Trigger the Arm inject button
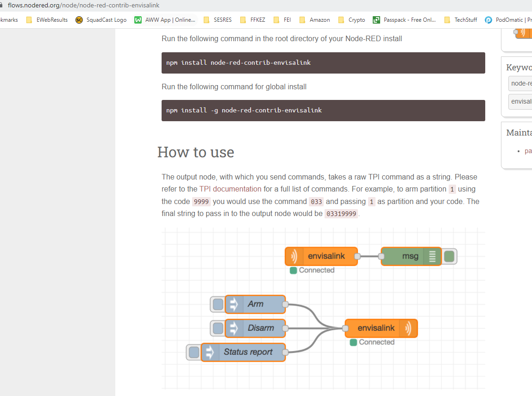532x396 pixels. tap(218, 304)
